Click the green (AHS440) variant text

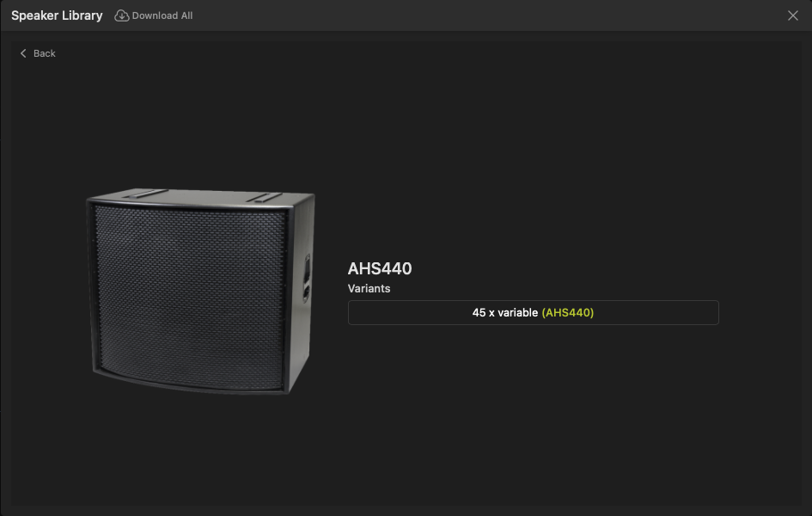(568, 312)
